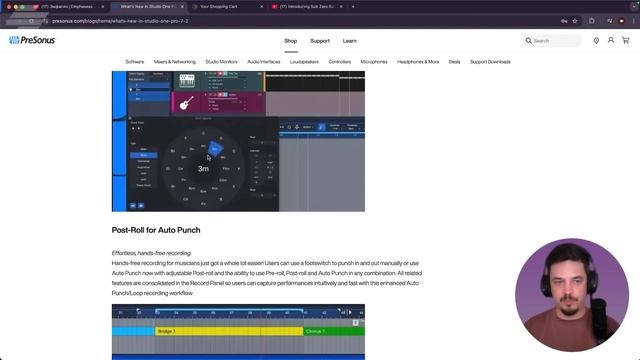Click the macOS green maximize window button
Image resolution: width=640 pixels, height=360 pixels.
(22, 7)
